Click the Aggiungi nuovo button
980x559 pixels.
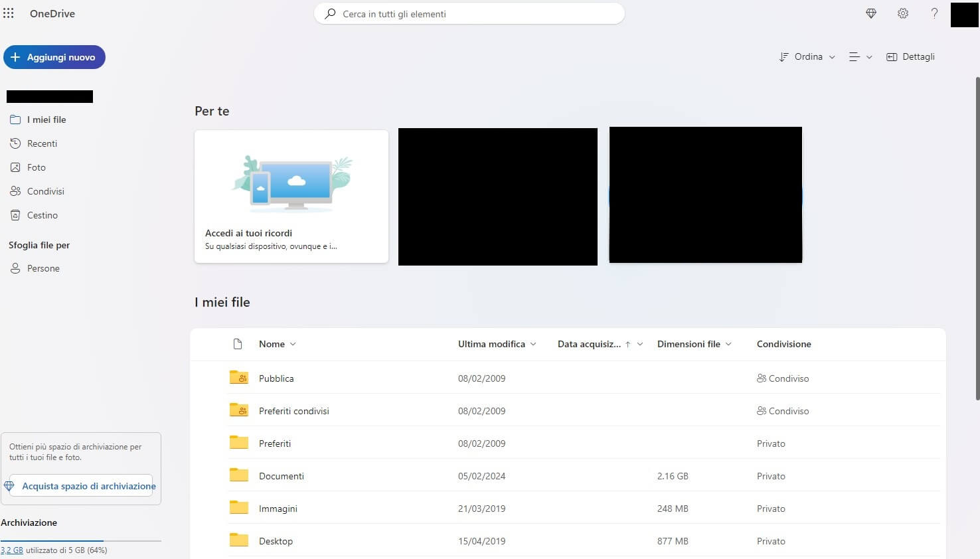54,57
